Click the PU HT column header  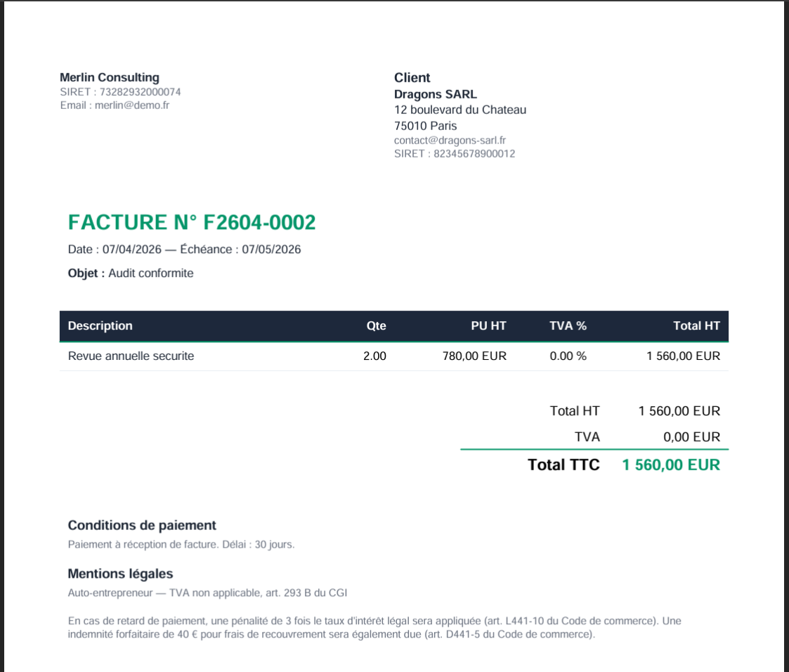[x=488, y=325]
